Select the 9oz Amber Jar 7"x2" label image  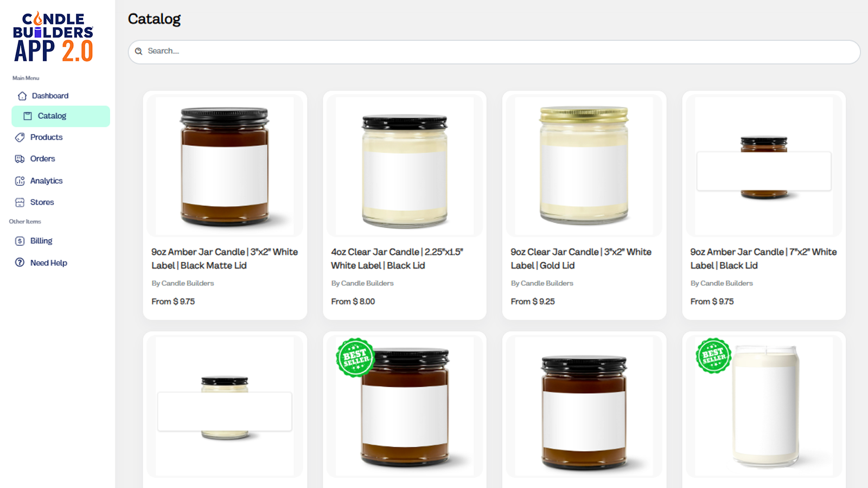tap(764, 166)
